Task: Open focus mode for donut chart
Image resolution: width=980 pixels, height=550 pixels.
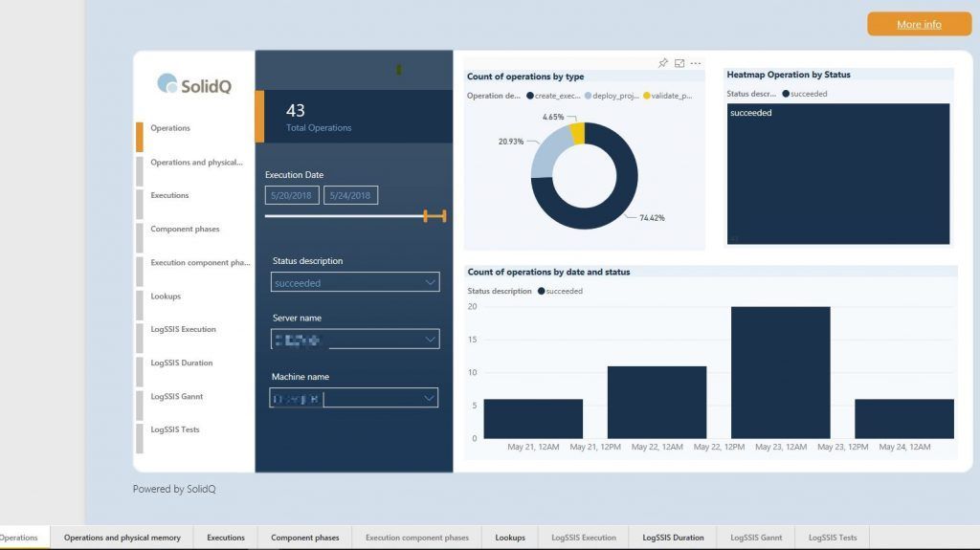Action: (679, 63)
